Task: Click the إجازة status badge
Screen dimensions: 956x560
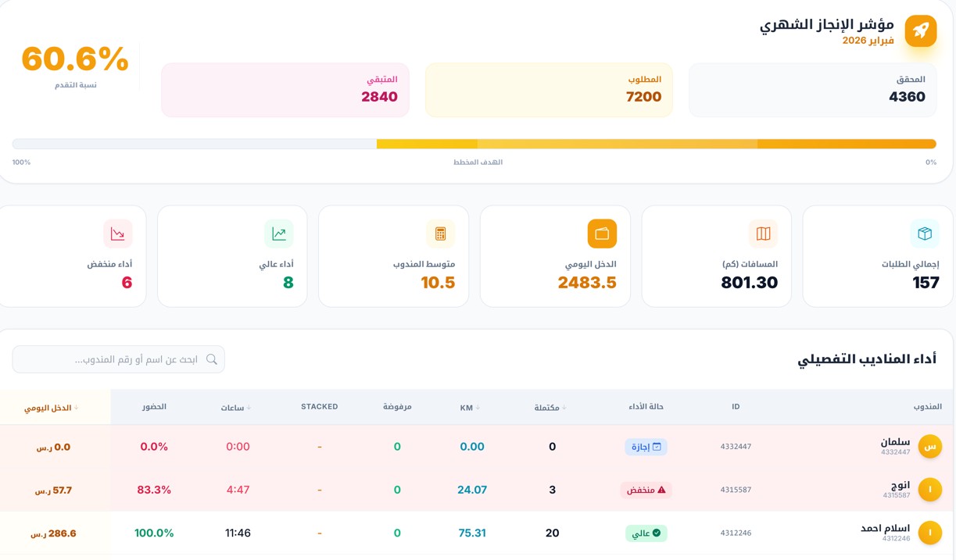Action: point(646,447)
